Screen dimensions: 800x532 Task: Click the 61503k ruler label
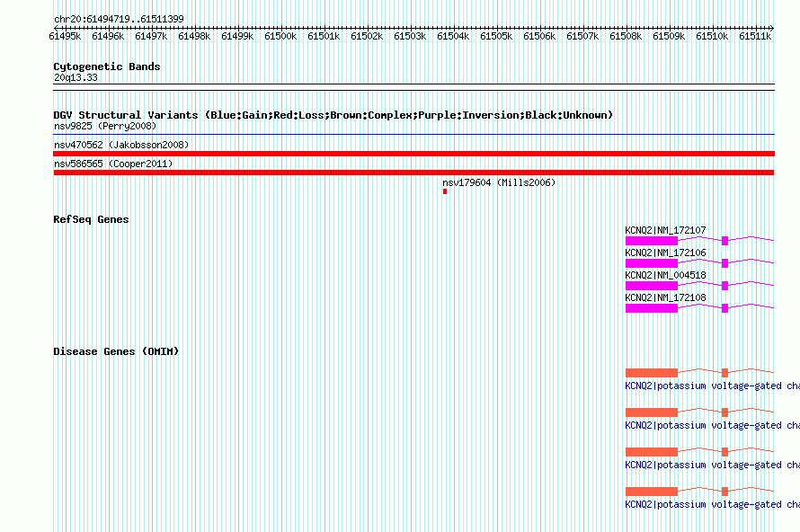tap(410, 36)
